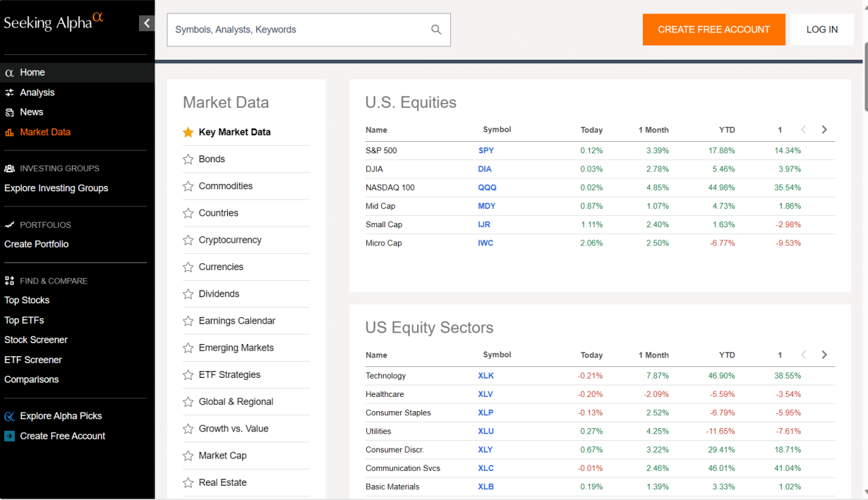Star the Growth vs. Value category

189,429
